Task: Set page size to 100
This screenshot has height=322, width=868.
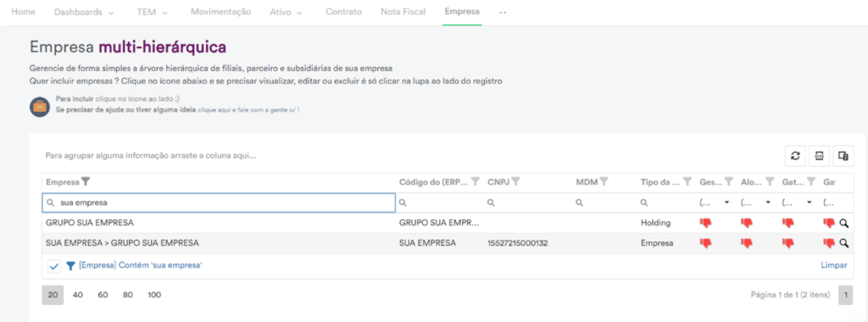Action: [x=154, y=295]
